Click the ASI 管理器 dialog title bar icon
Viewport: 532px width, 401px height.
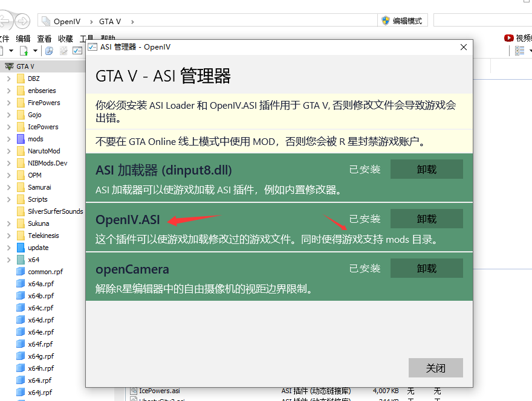92,47
